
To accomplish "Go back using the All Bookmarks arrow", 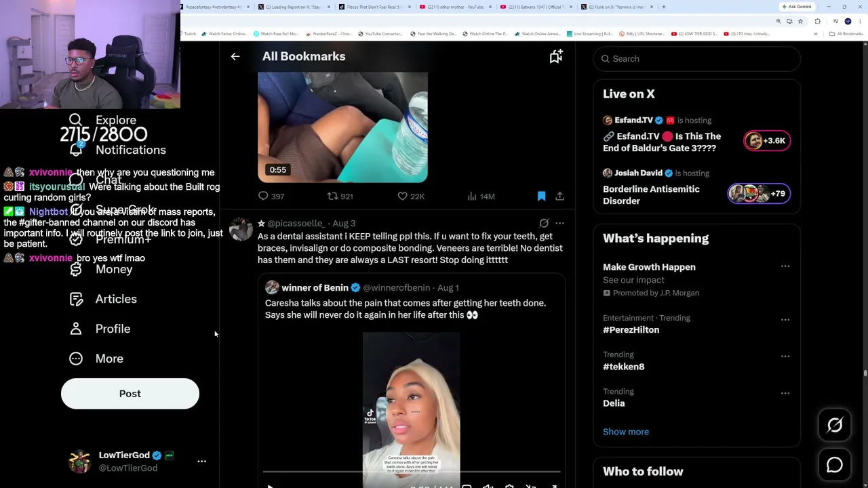I will [x=235, y=57].
